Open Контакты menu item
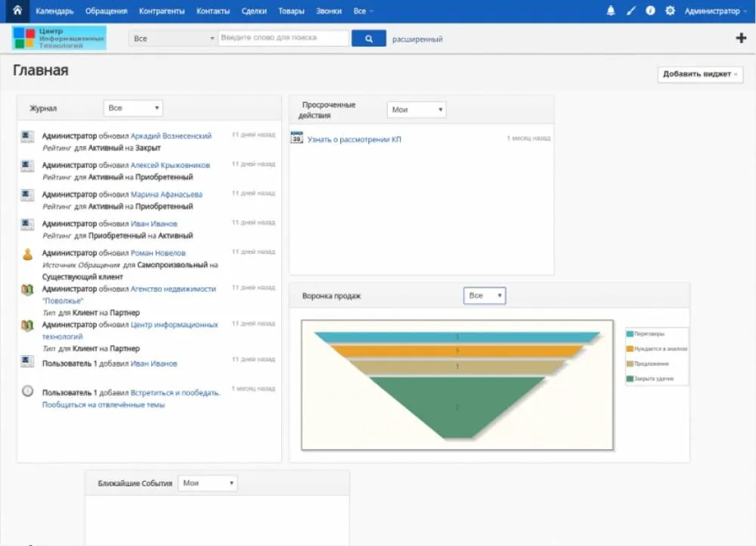Image resolution: width=756 pixels, height=546 pixels. [213, 11]
